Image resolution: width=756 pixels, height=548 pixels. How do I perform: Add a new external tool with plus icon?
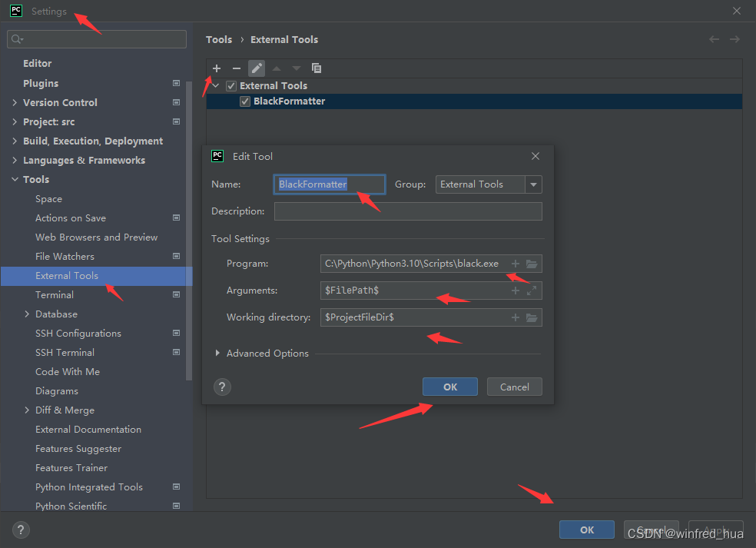click(x=217, y=68)
